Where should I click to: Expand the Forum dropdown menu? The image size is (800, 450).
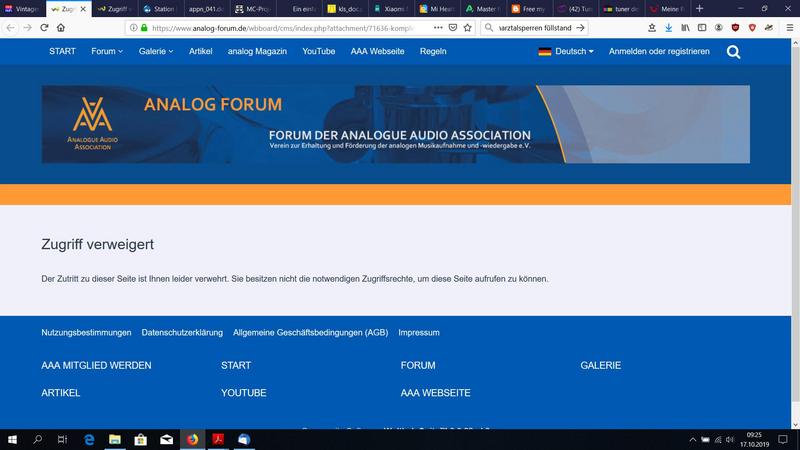coord(107,51)
